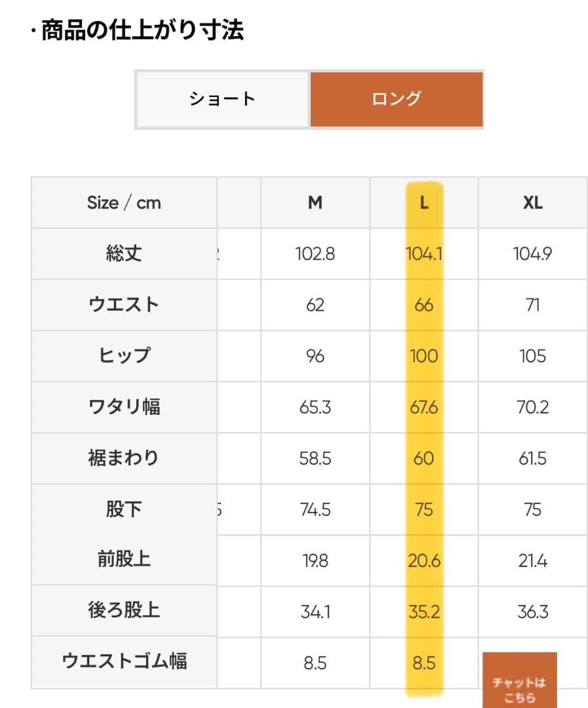Click the 前股上 row label
This screenshot has width=588, height=708.
click(x=123, y=558)
